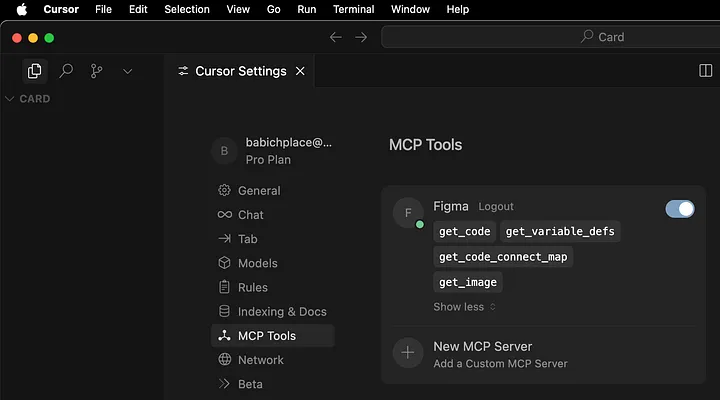Close the Cursor Settings tab
This screenshot has width=720, height=400.
tap(300, 71)
